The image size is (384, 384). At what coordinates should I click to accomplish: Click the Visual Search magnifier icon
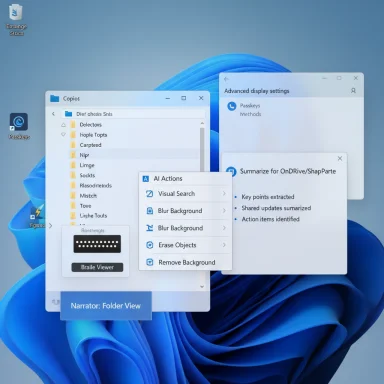point(150,194)
